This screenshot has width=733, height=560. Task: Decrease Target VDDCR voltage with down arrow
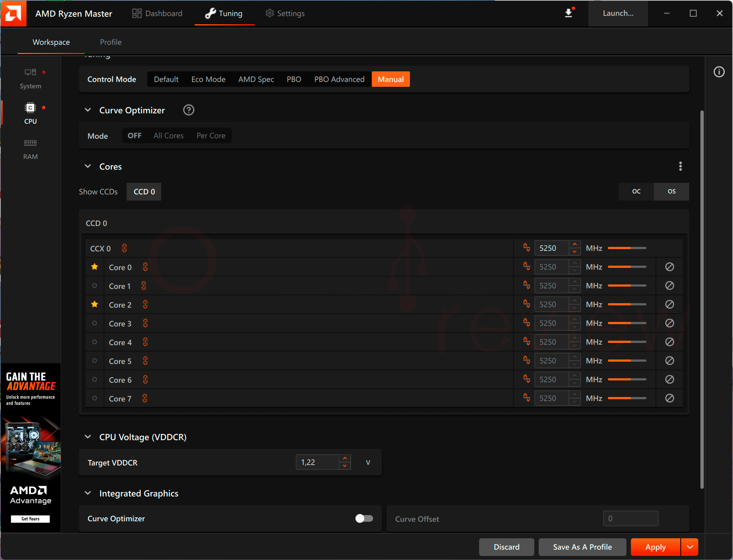click(x=345, y=466)
